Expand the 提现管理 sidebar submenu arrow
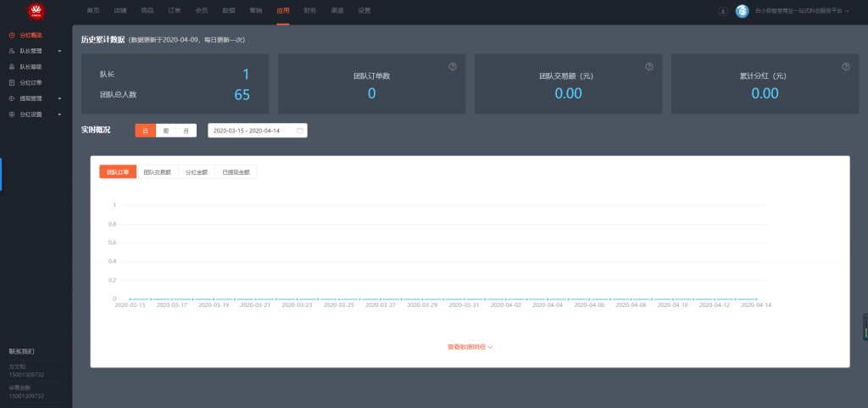868x408 pixels. click(x=59, y=99)
